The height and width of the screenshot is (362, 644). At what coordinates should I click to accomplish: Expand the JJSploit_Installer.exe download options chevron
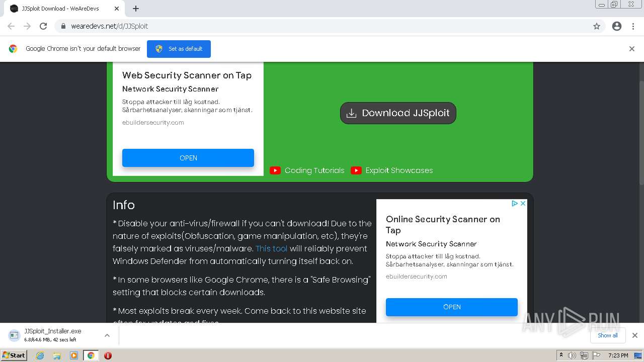[107, 335]
